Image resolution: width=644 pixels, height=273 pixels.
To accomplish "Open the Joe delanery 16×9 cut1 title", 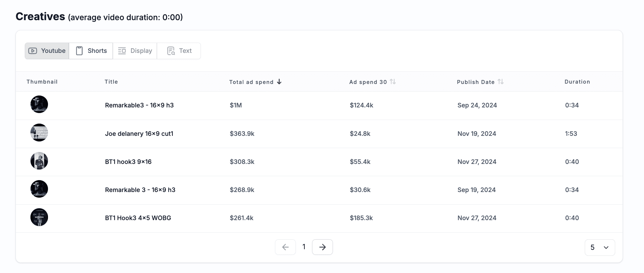I will point(139,134).
